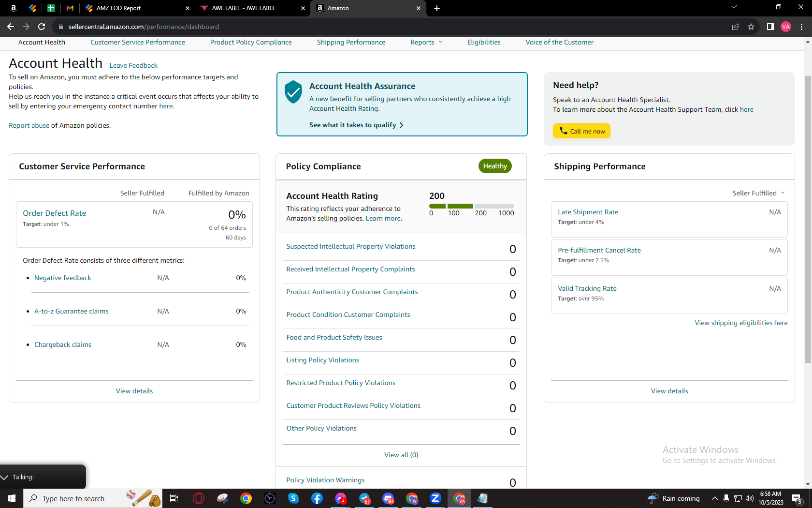Viewport: 812px width, 508px height.
Task: Go back to the previous page
Action: point(11,27)
